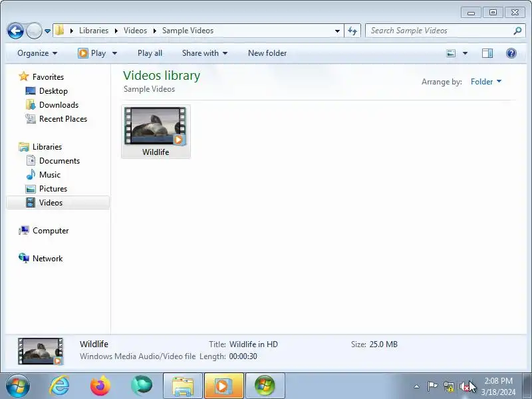Image resolution: width=532 pixels, height=399 pixels.
Task: Click the Wildlife preview in details pane
Action: point(41,351)
